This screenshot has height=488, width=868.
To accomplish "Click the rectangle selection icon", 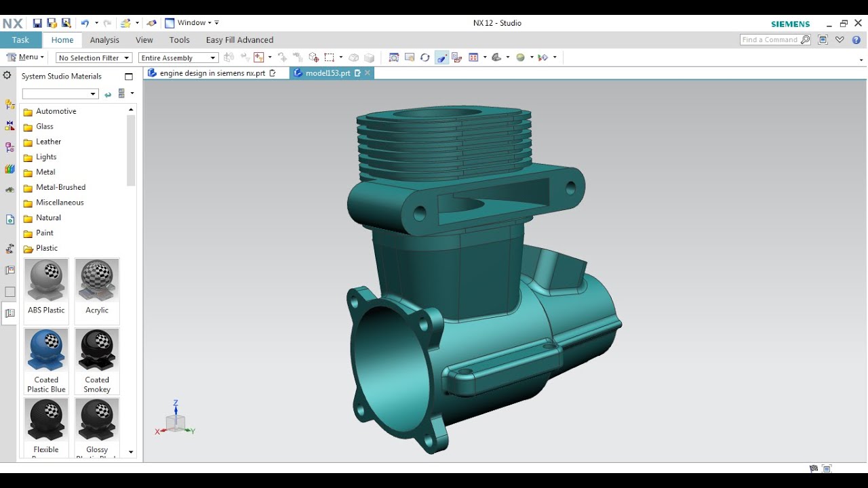I will [x=329, y=58].
